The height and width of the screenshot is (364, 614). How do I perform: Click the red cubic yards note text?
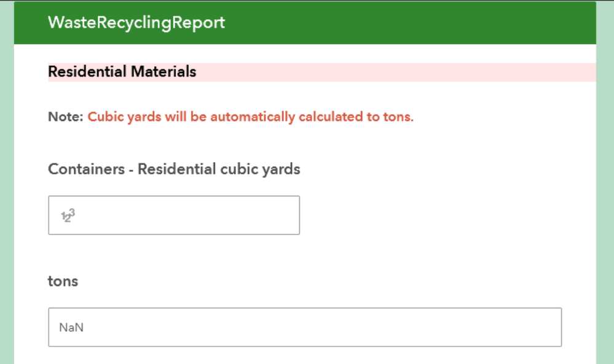251,117
